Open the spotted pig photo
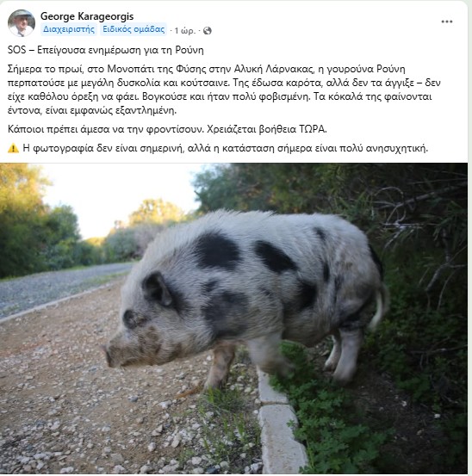 click(233, 318)
